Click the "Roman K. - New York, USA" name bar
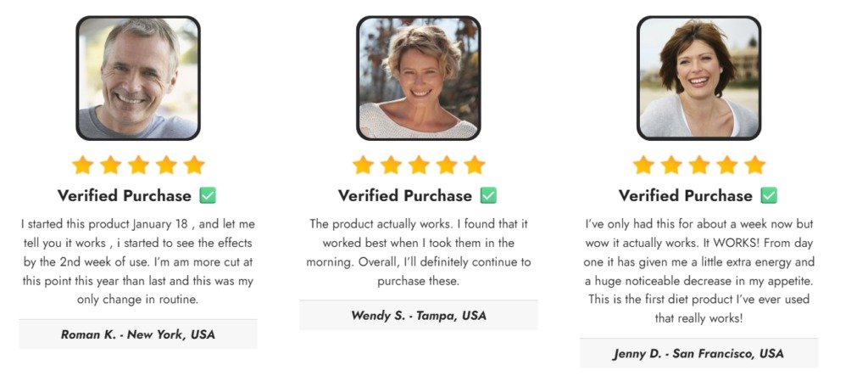 click(138, 334)
